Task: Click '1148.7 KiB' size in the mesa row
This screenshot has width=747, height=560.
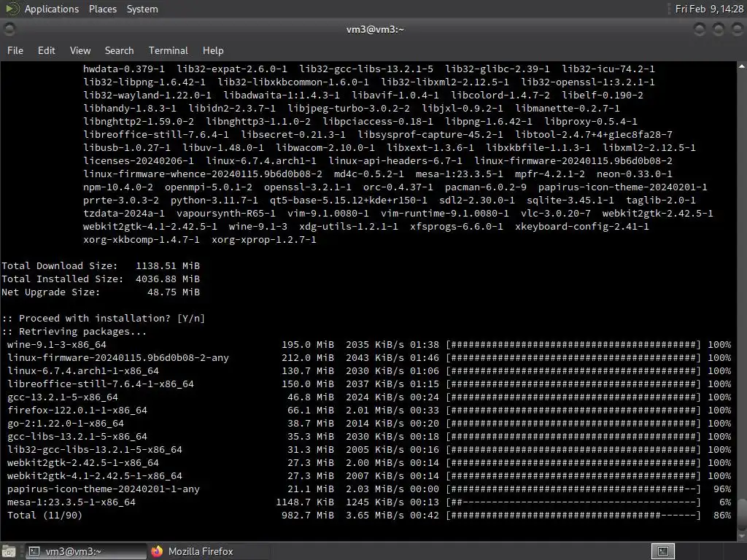Action: coord(305,502)
